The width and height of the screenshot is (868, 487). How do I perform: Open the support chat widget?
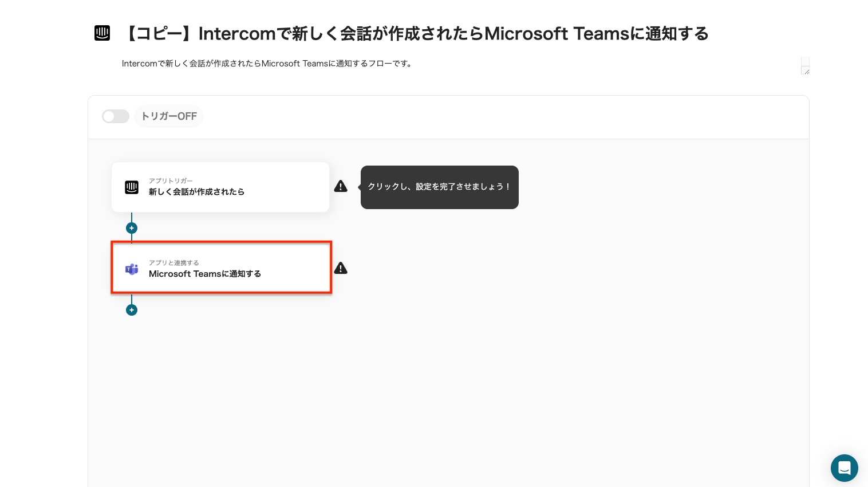pos(845,468)
